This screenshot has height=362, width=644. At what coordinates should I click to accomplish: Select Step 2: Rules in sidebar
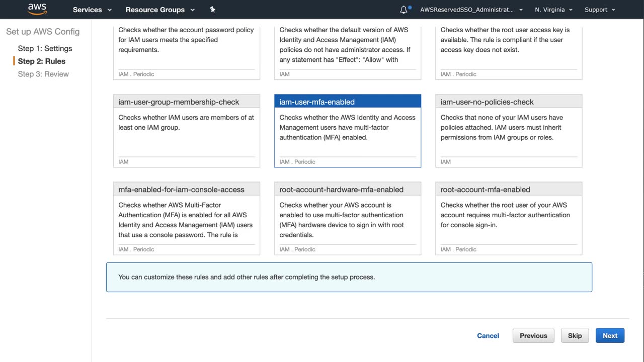[x=41, y=61]
